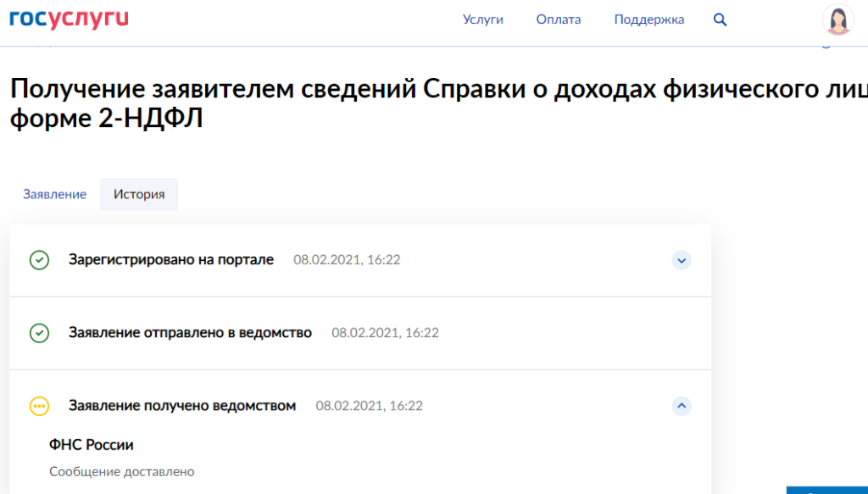Expand the Зарегистрировано на портале details
This screenshot has height=494, width=868.
click(682, 260)
